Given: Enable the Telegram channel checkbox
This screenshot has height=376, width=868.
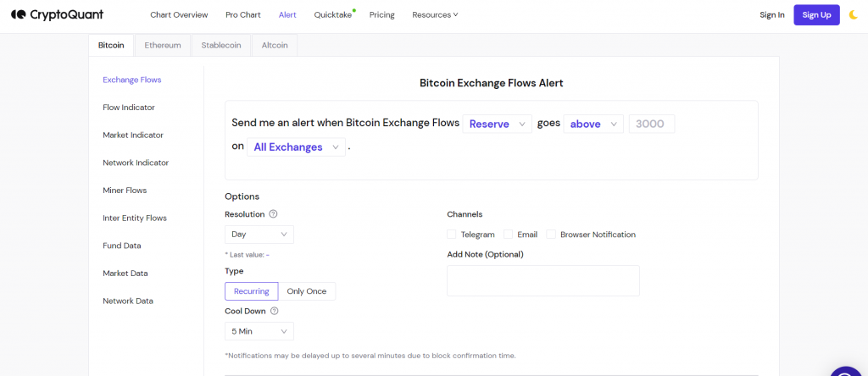Looking at the screenshot, I should tap(452, 235).
